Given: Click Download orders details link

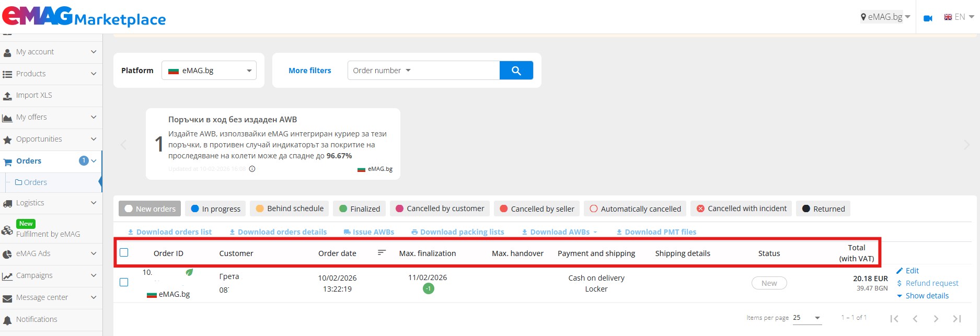Looking at the screenshot, I should tap(278, 232).
